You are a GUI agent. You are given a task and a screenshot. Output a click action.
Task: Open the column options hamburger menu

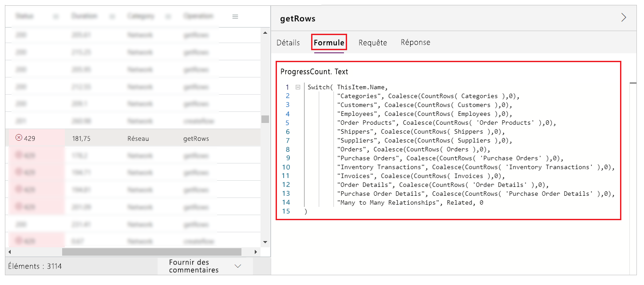point(235,16)
